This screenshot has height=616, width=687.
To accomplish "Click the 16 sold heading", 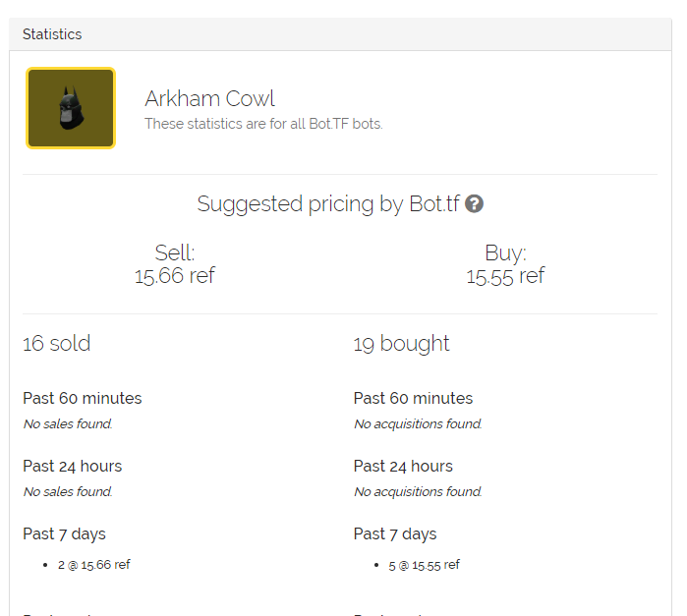I will tap(56, 343).
